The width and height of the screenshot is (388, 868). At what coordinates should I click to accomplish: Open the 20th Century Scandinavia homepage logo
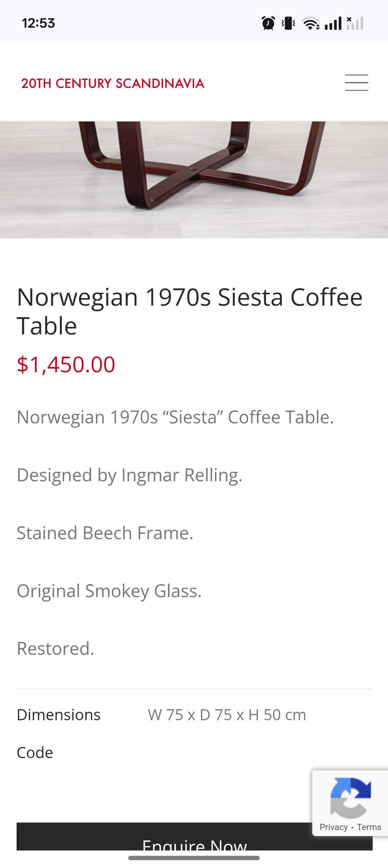click(x=113, y=83)
